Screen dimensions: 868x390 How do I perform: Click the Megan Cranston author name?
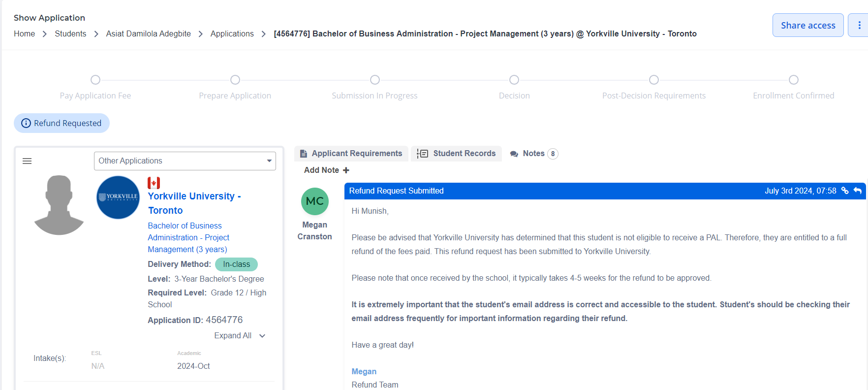tap(315, 230)
